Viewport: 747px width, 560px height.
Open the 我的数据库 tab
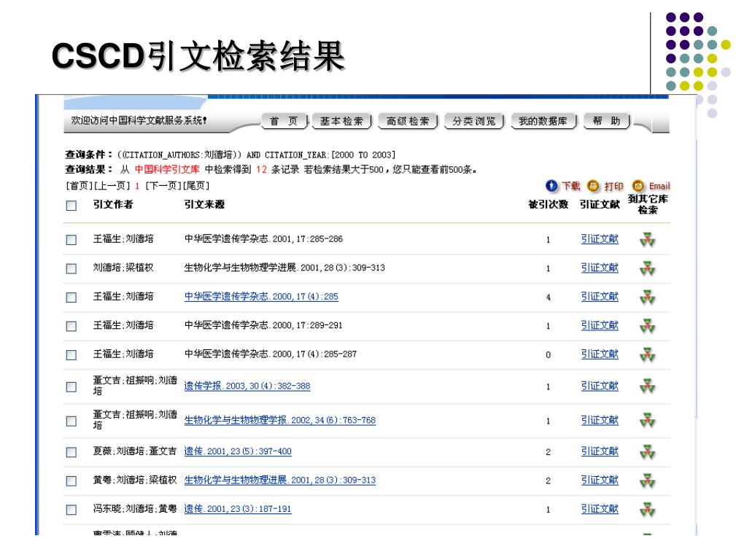[x=543, y=122]
